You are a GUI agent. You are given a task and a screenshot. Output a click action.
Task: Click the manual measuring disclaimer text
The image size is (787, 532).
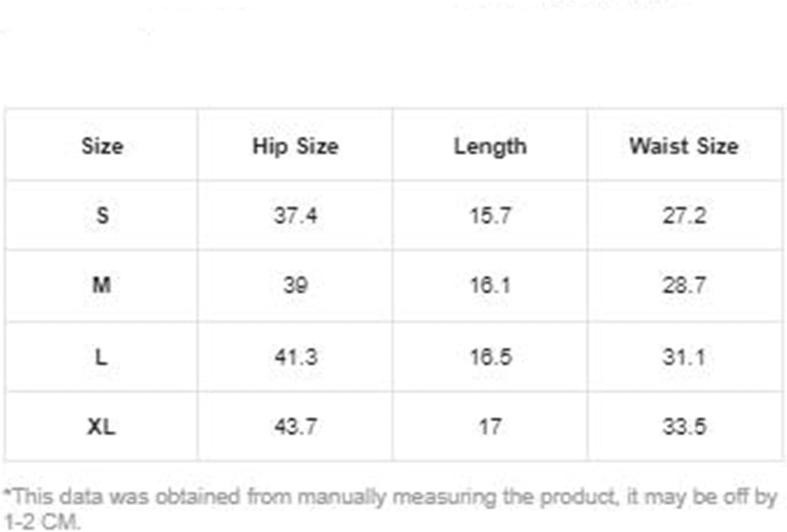pos(390,509)
